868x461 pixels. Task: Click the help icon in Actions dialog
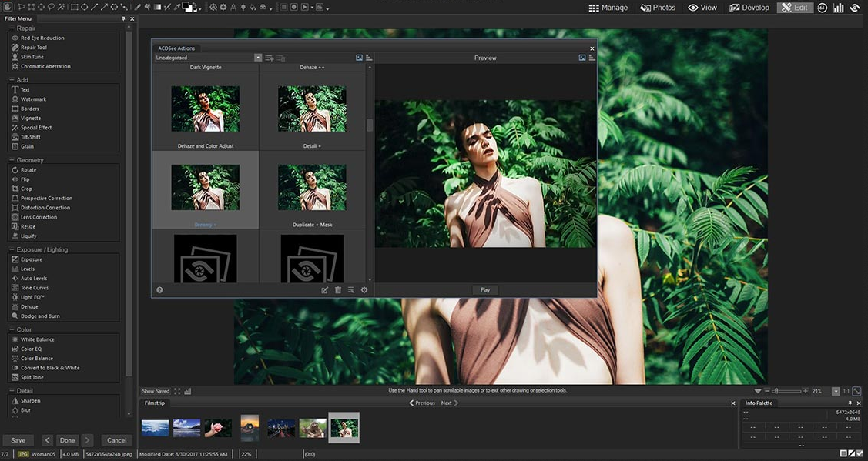(x=159, y=290)
